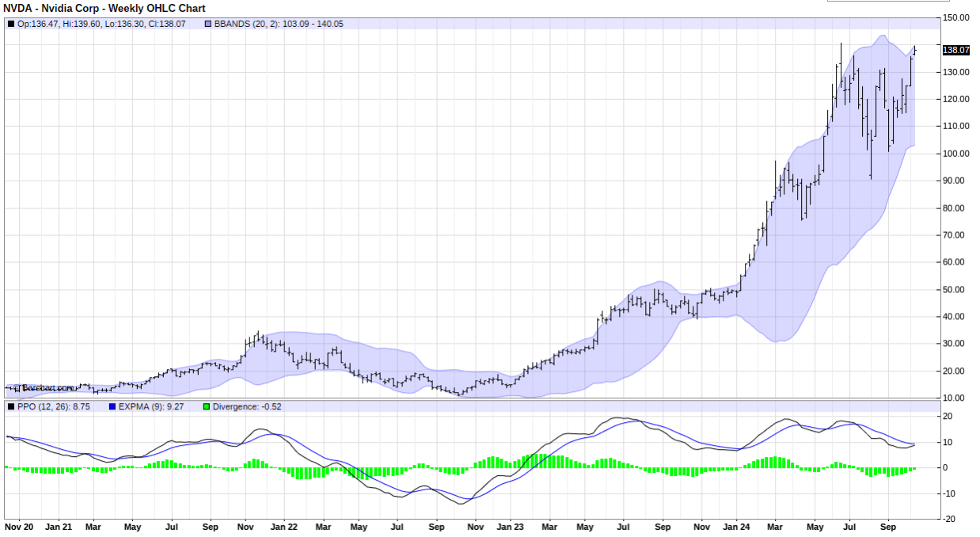Click the 30.00 price axis label
Image resolution: width=980 pixels, height=537 pixels.
[955, 344]
